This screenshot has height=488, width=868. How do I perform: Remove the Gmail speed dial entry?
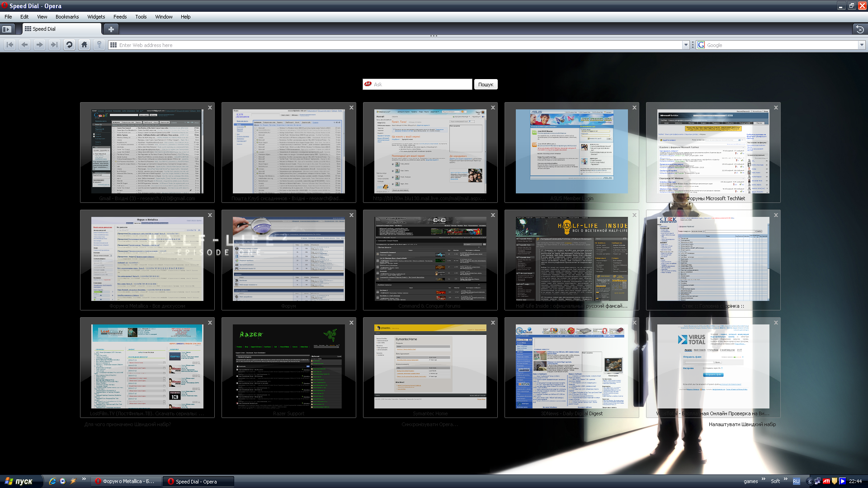210,108
